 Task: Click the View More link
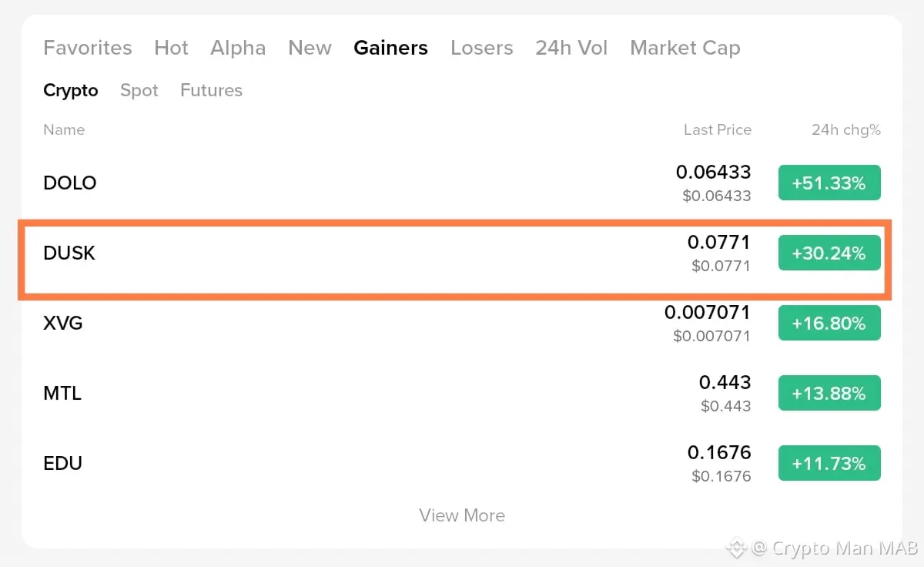coord(462,515)
